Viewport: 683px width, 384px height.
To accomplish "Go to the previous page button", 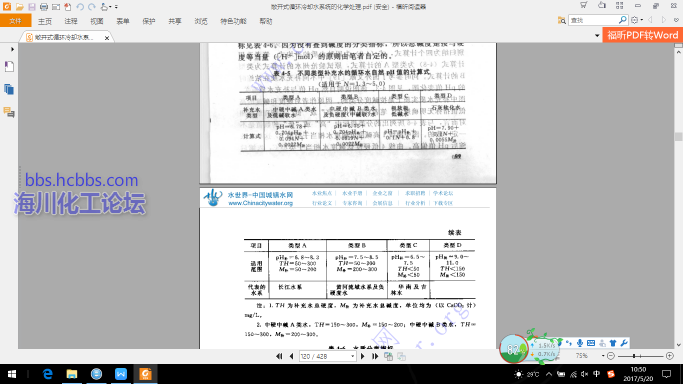I will point(291,357).
